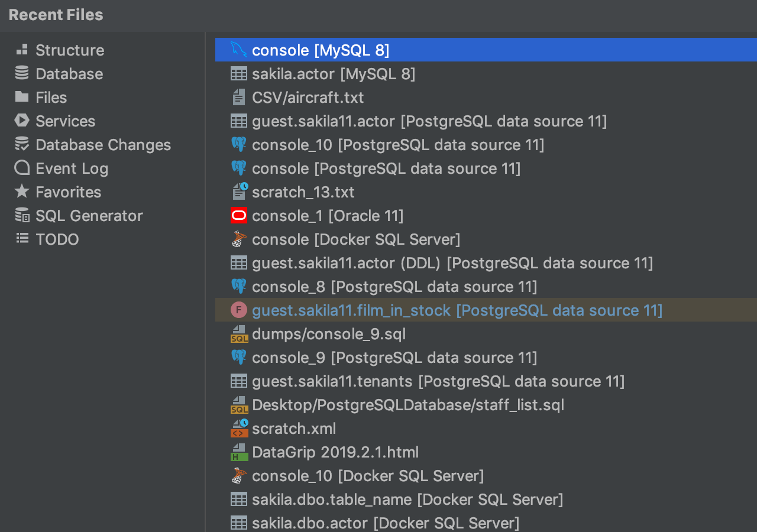The image size is (757, 532).
Task: Open scratch_13.txt file
Action: [303, 192]
